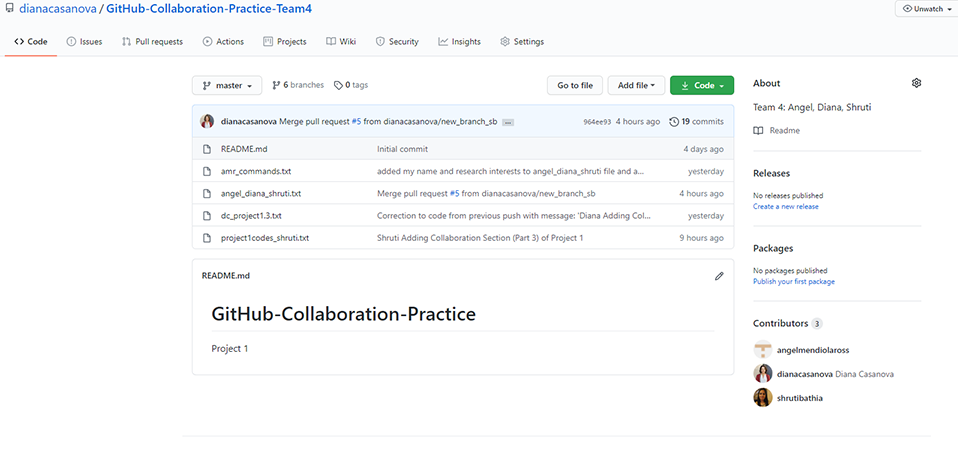Click the Readme book icon in About
The image size is (958, 449).
click(758, 131)
